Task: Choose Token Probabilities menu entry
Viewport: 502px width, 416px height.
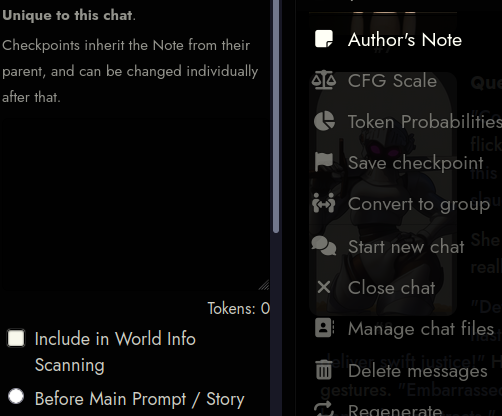Action: pyautogui.click(x=425, y=121)
